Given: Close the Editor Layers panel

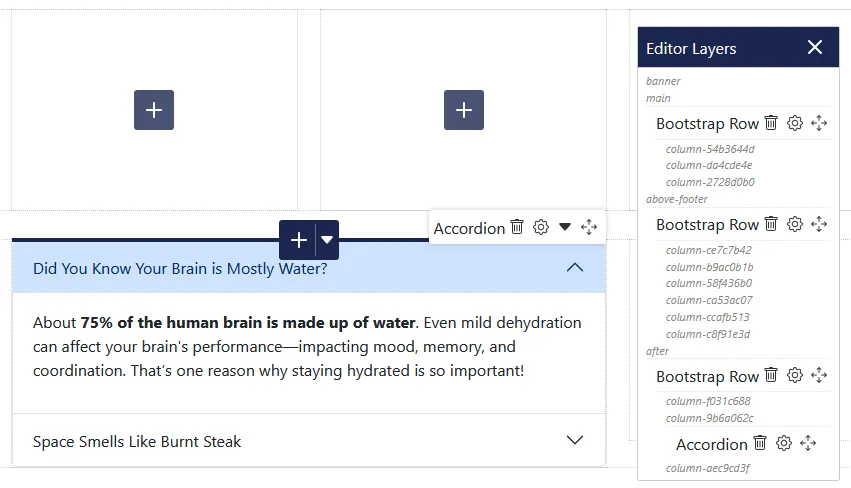Looking at the screenshot, I should 815,48.
